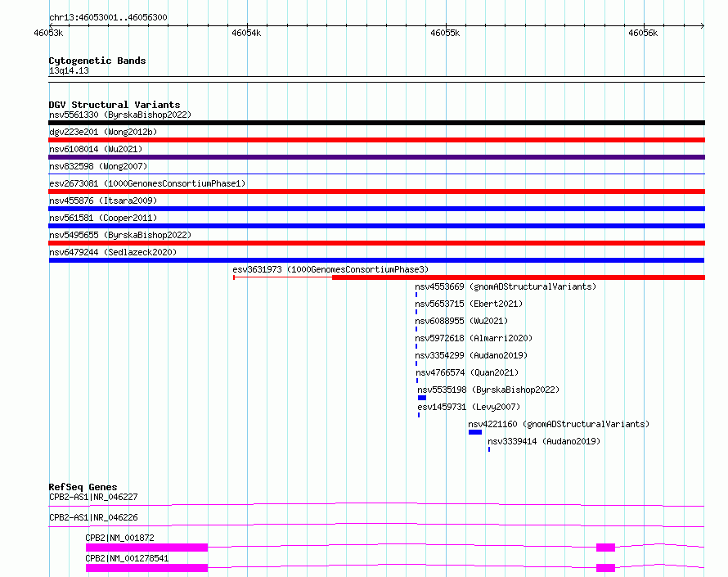Click the RefSeq Genes track title
Image resolution: width=728 pixels, height=577 pixels.
(x=83, y=487)
